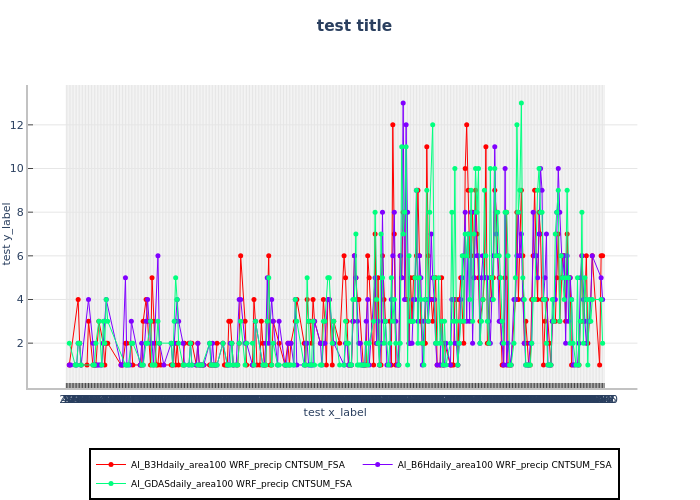This screenshot has width=700, height=500.
Task: Select the purple data point at value 13
Action: 403,103
